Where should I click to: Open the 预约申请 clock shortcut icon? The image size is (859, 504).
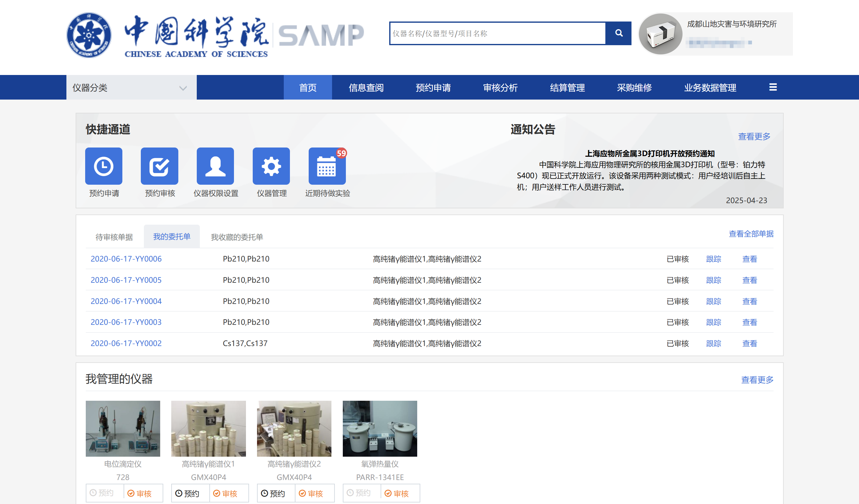(x=104, y=166)
